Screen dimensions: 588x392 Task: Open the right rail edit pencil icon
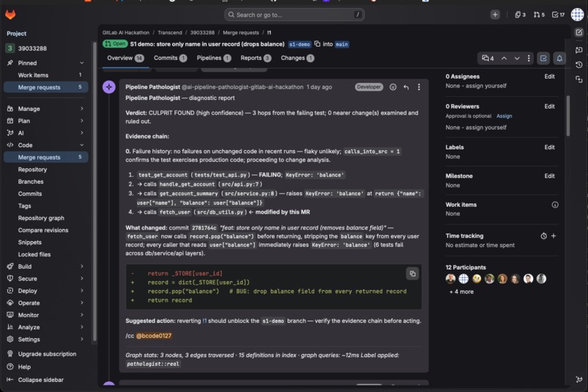tap(579, 33)
